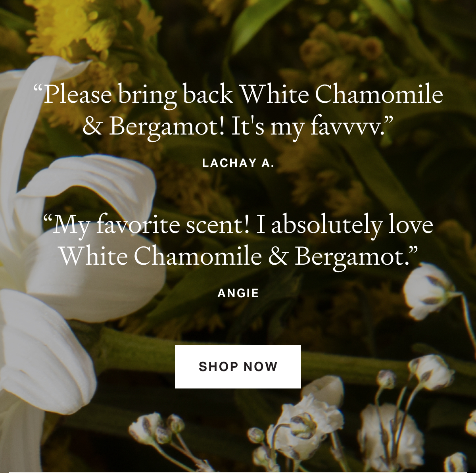Select the reviewer name LACHAY A.

coord(238,163)
